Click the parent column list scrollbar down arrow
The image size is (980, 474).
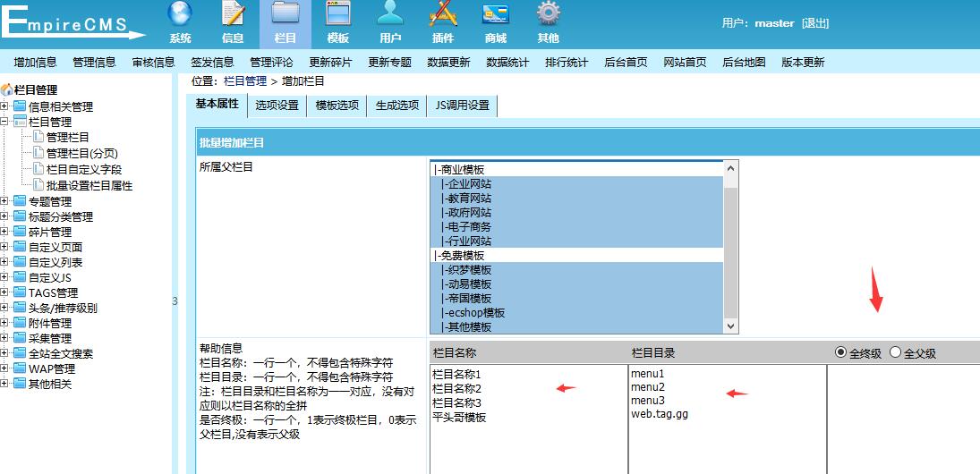pos(730,326)
